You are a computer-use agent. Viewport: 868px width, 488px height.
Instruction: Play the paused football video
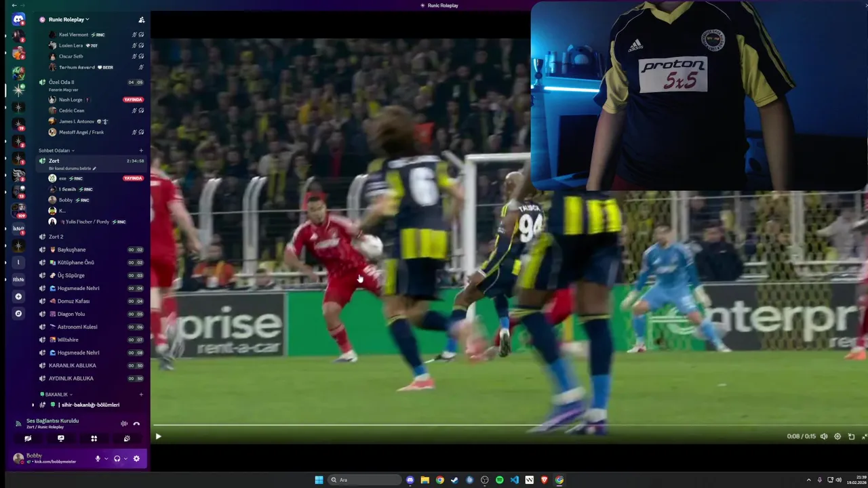[159, 436]
